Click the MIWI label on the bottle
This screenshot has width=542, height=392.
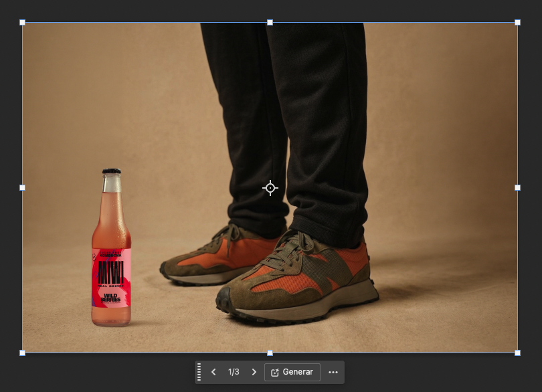pos(110,272)
